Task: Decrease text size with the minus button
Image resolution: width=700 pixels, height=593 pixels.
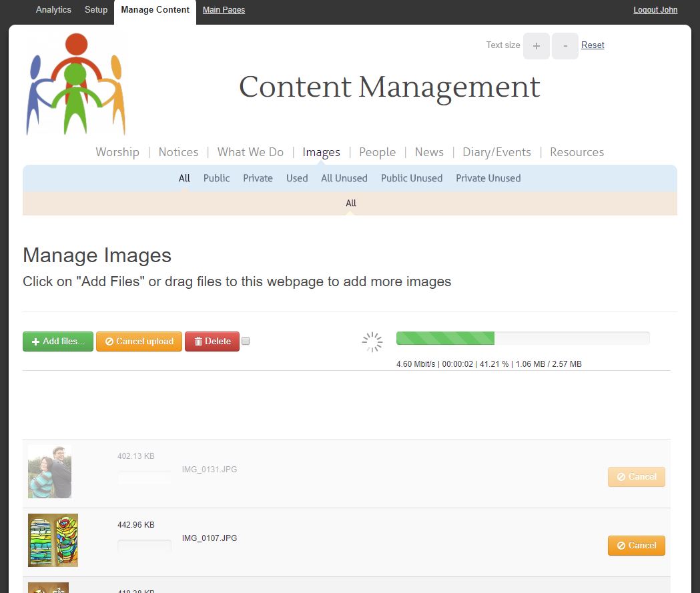Action: click(565, 45)
